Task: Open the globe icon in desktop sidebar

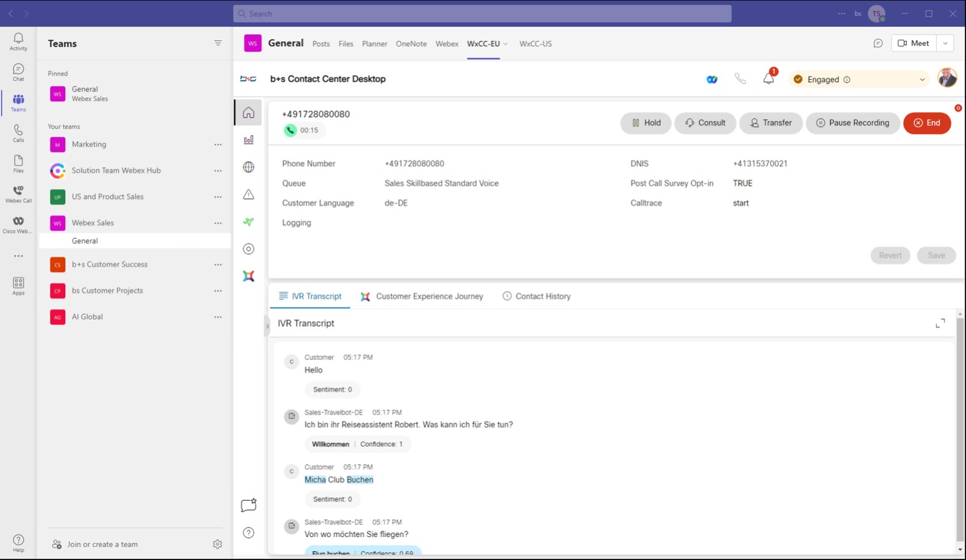Action: pyautogui.click(x=249, y=167)
